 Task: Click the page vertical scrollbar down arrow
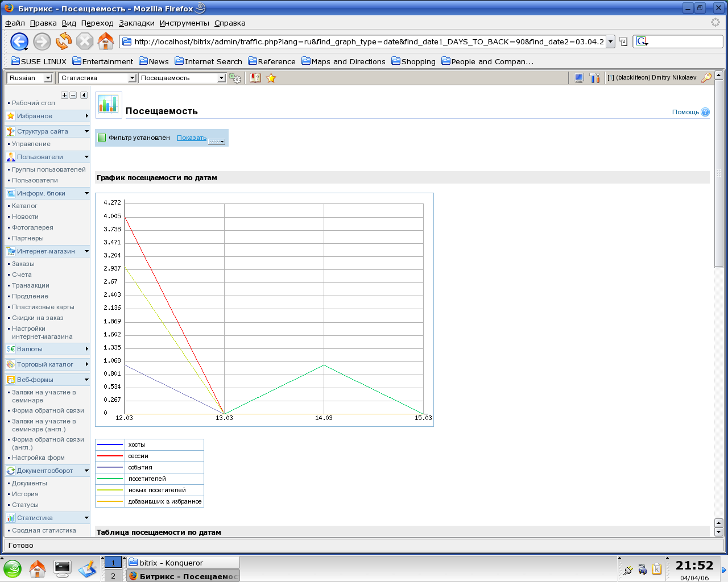click(x=718, y=532)
